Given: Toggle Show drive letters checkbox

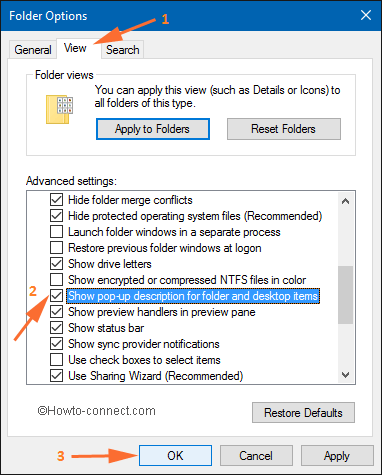Looking at the screenshot, I should click(x=56, y=264).
